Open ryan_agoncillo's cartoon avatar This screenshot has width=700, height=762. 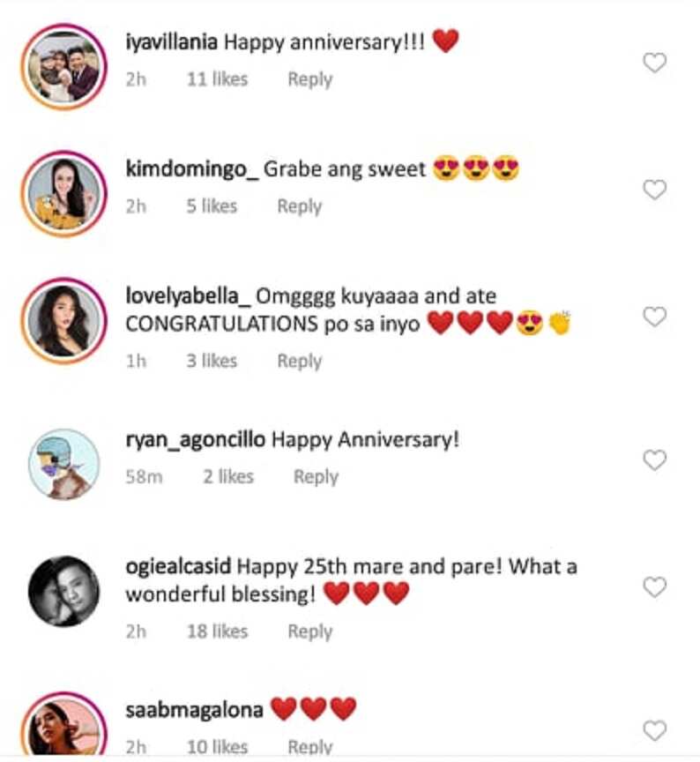point(63,464)
